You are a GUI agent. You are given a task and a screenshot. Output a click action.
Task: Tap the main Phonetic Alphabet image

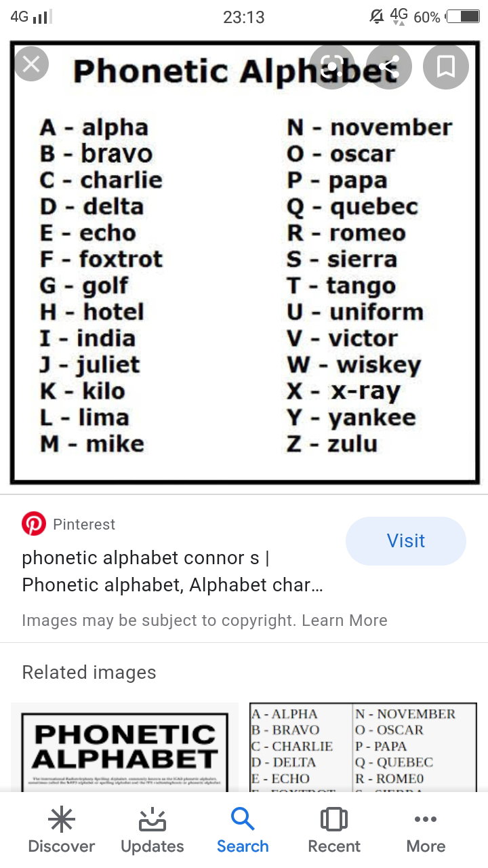click(245, 263)
